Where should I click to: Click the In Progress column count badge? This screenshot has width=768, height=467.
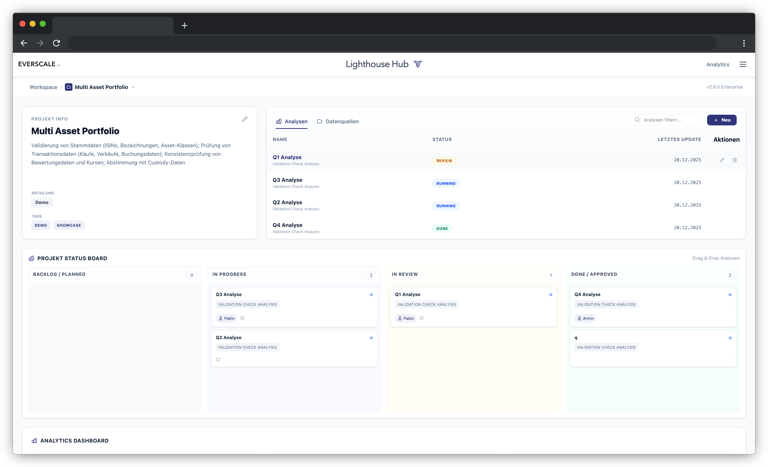pos(371,275)
